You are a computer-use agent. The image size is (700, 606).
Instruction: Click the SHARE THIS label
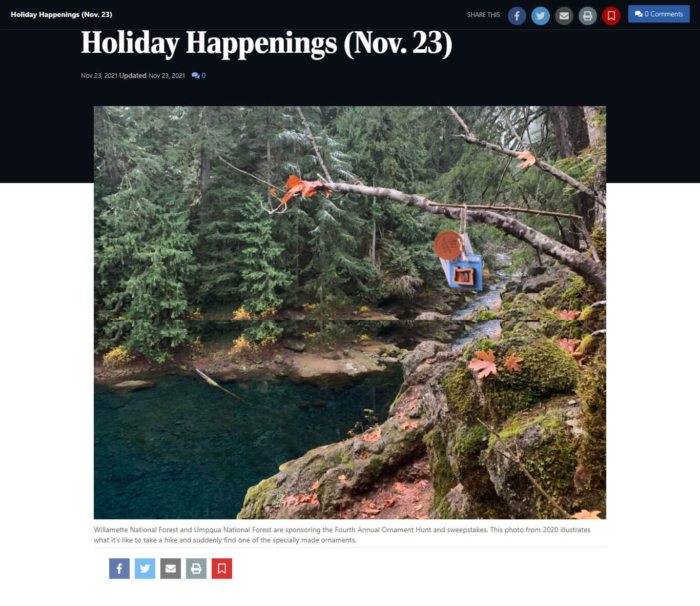(x=483, y=15)
